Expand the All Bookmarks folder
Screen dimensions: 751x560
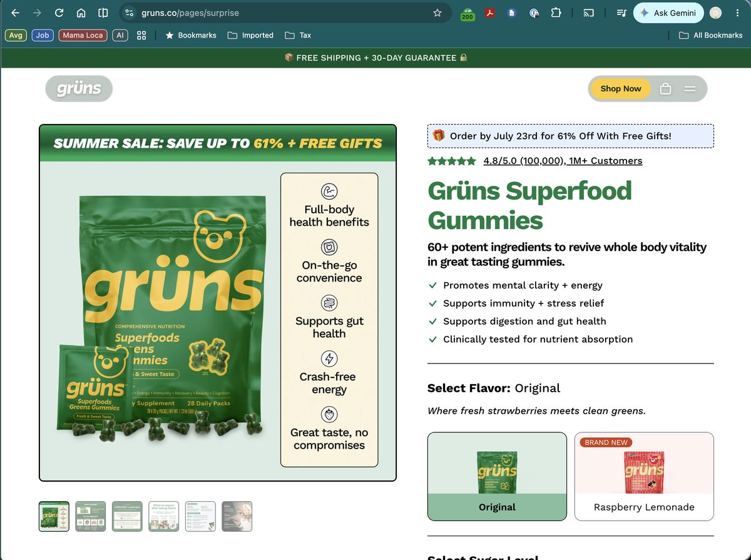(x=710, y=35)
